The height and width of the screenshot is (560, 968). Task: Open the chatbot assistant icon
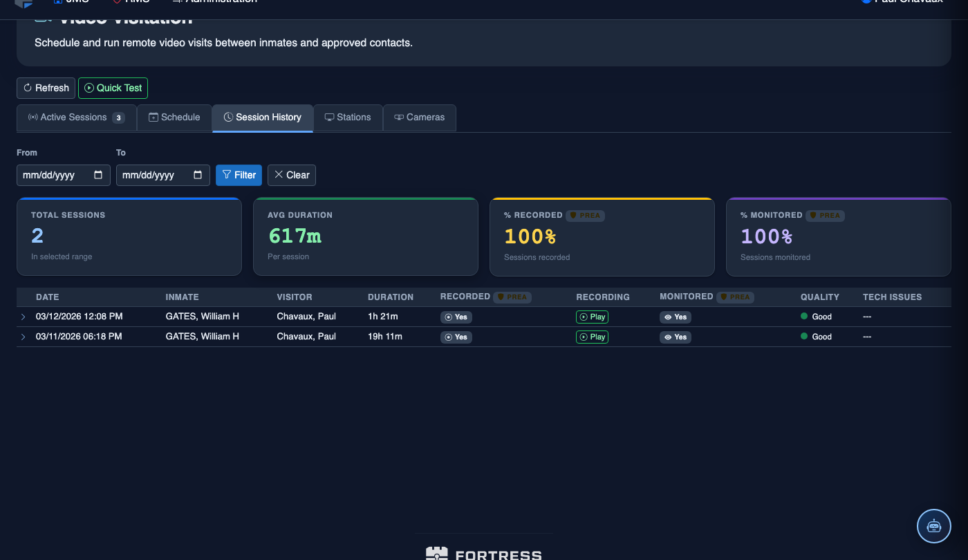[934, 526]
